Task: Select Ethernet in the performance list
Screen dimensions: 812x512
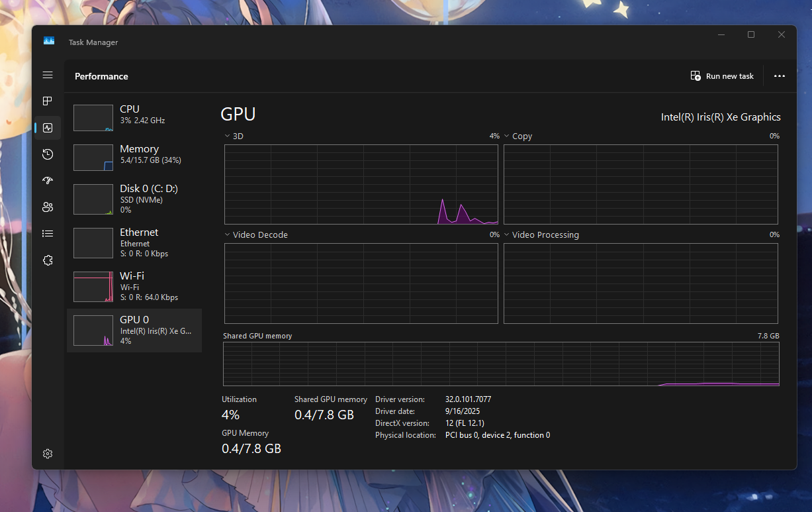Action: click(134, 242)
